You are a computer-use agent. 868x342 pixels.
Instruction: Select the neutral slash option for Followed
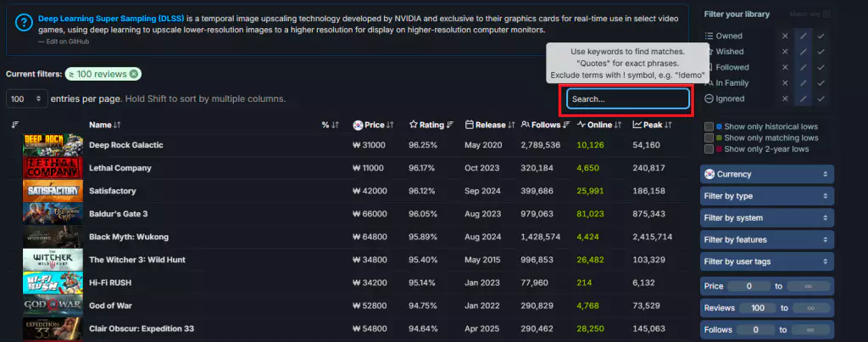tap(804, 67)
